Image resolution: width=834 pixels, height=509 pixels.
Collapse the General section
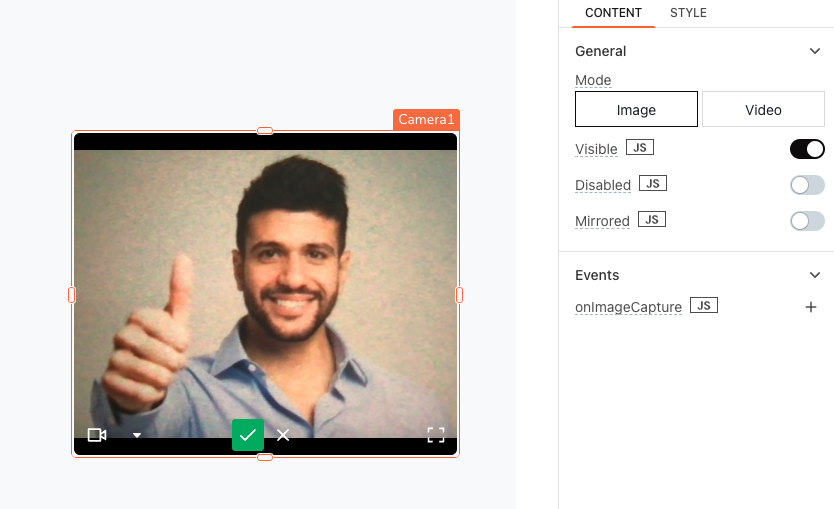(x=815, y=51)
